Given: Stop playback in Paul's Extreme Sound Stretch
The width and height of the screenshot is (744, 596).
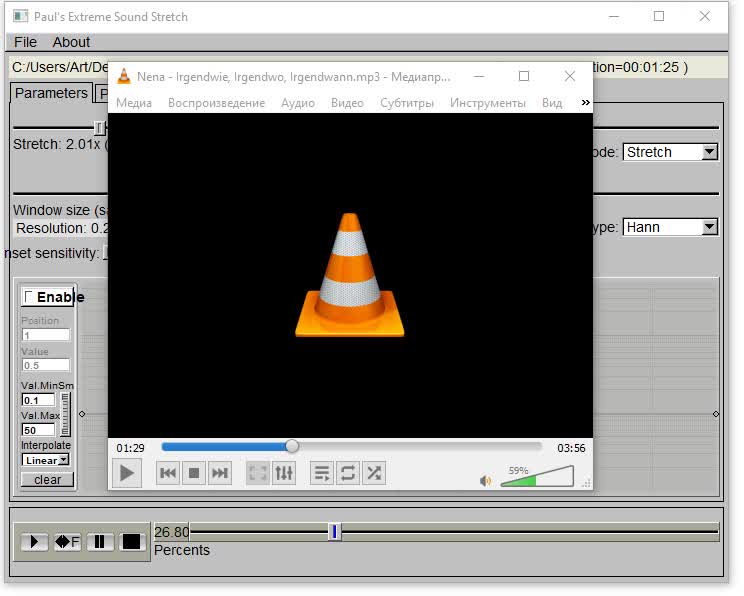Looking at the screenshot, I should click(131, 541).
